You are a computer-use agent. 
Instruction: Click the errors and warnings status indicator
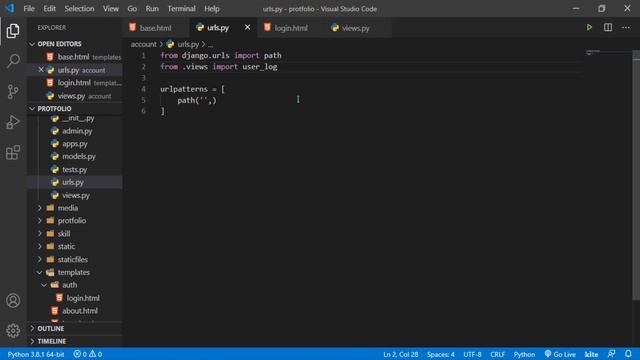pos(88,354)
